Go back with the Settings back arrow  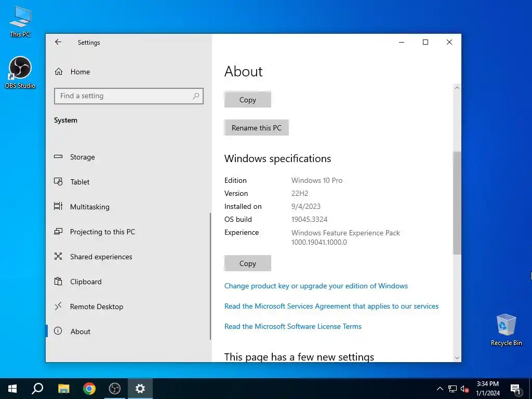pyautogui.click(x=58, y=42)
